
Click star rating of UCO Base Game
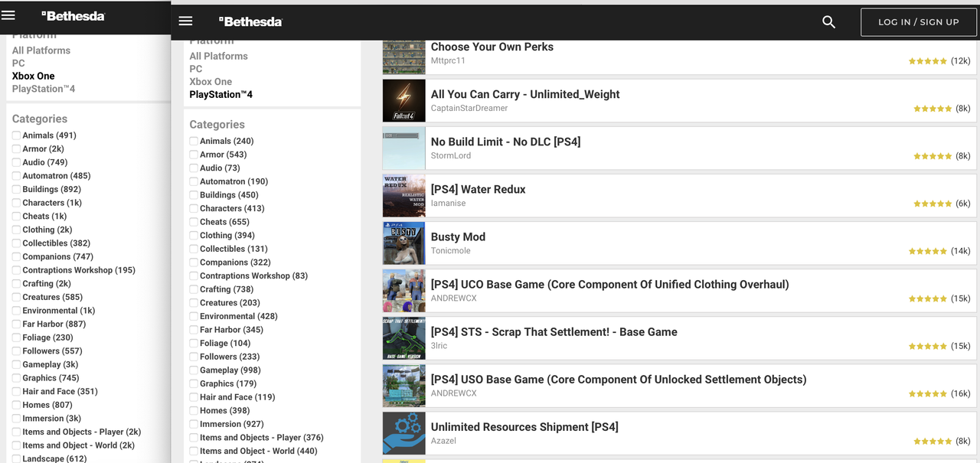click(x=928, y=298)
